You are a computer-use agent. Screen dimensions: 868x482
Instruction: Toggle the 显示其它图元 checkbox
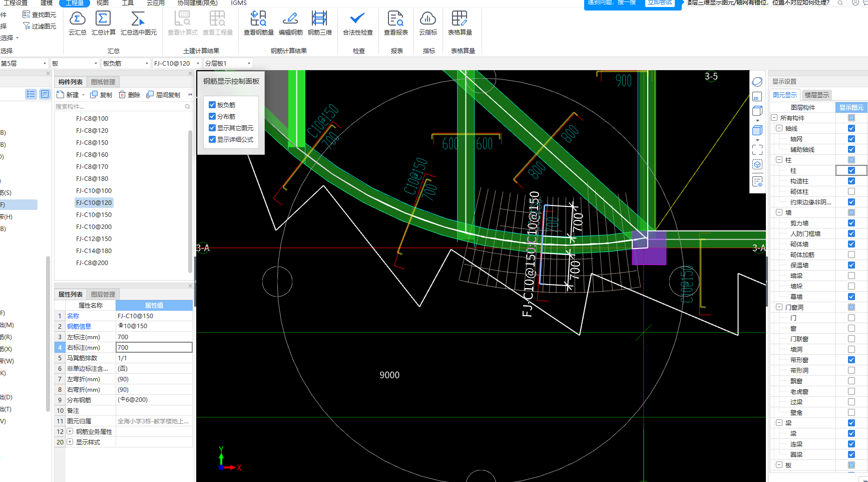[212, 128]
